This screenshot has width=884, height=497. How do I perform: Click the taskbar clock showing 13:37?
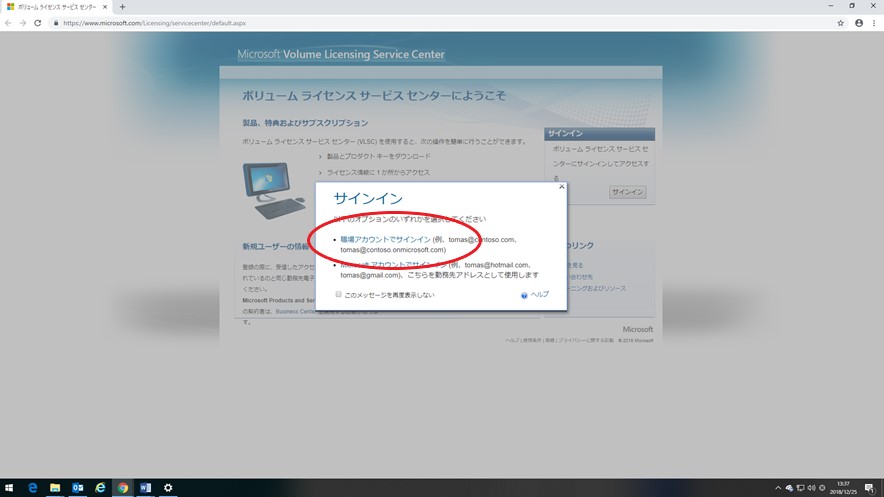[x=844, y=488]
